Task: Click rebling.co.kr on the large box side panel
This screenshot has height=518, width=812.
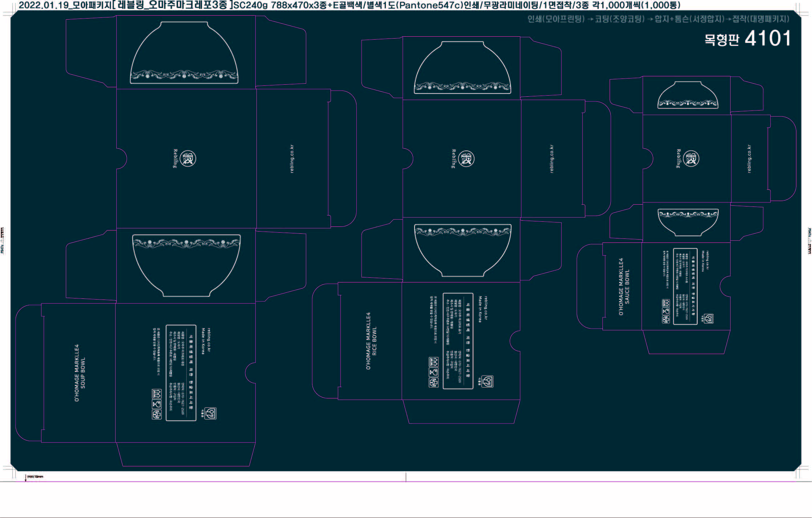Action: (x=292, y=159)
